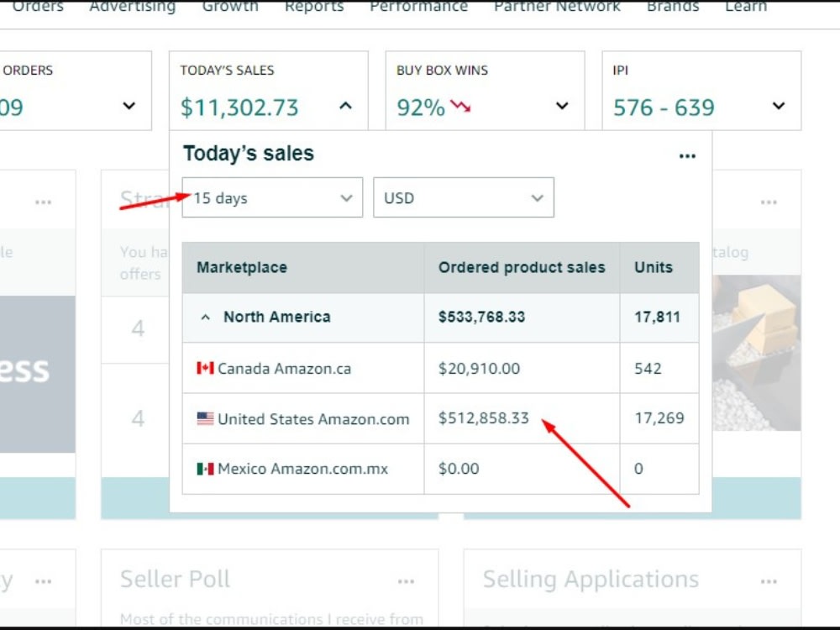Click the Canada flag icon
Viewport: 840px width, 630px height.
click(205, 368)
